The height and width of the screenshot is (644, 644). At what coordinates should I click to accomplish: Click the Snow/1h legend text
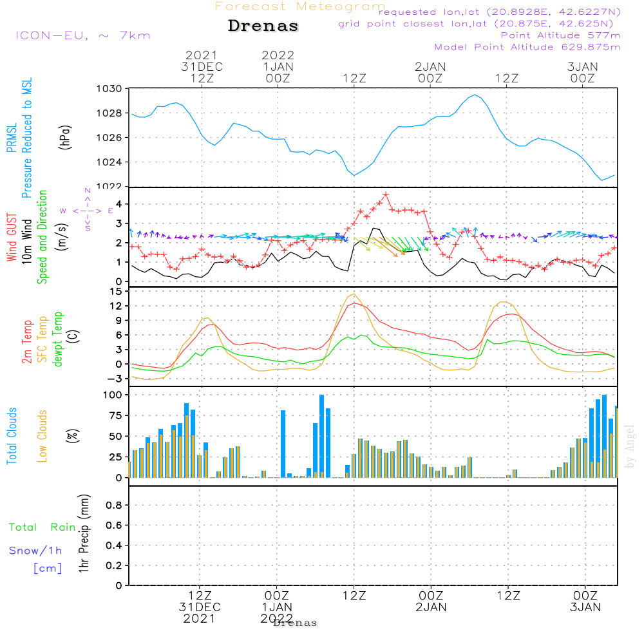tap(36, 551)
